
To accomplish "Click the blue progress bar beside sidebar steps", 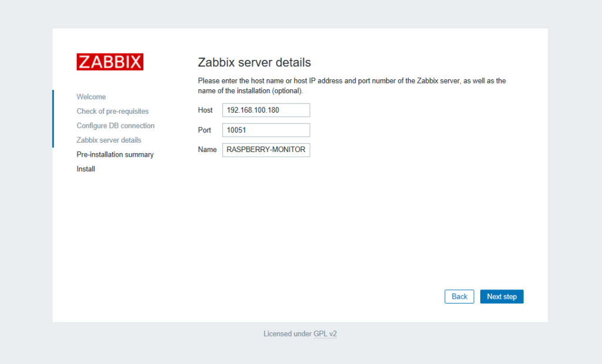I will (53, 119).
